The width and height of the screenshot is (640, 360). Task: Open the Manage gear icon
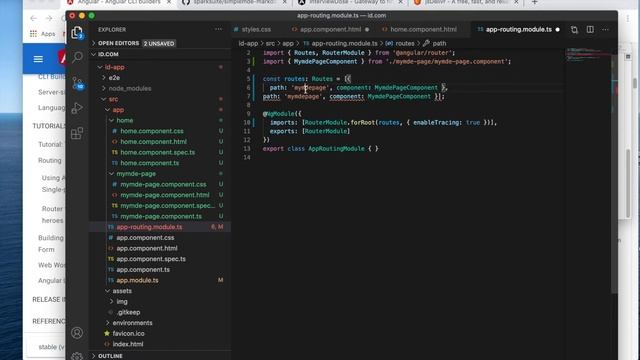(77, 356)
